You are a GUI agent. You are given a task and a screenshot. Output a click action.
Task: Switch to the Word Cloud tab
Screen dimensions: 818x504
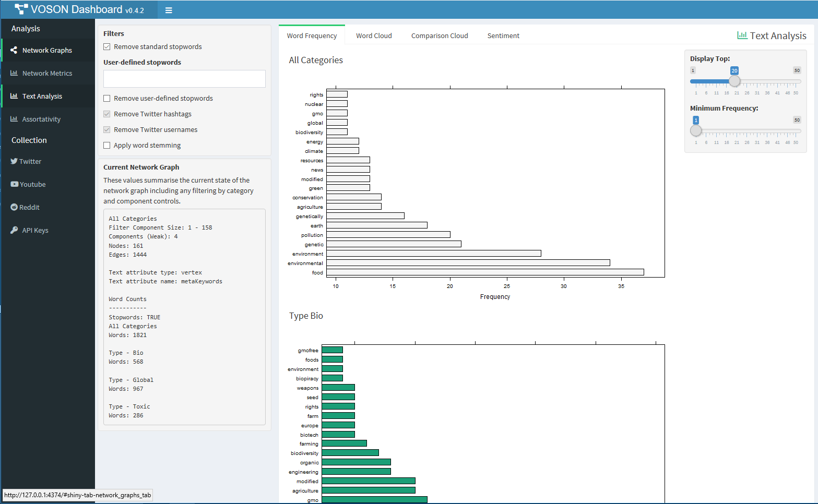coord(374,35)
